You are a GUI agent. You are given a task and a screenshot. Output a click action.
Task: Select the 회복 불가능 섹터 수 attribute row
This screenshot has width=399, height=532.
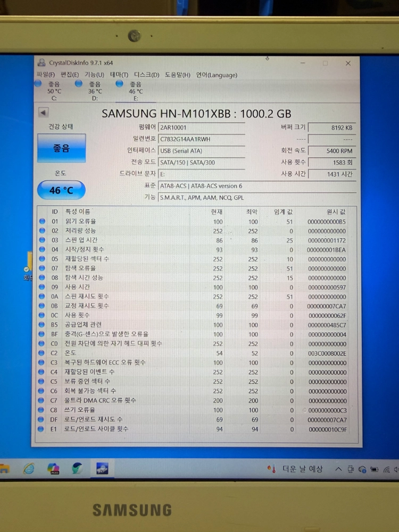[197, 391]
